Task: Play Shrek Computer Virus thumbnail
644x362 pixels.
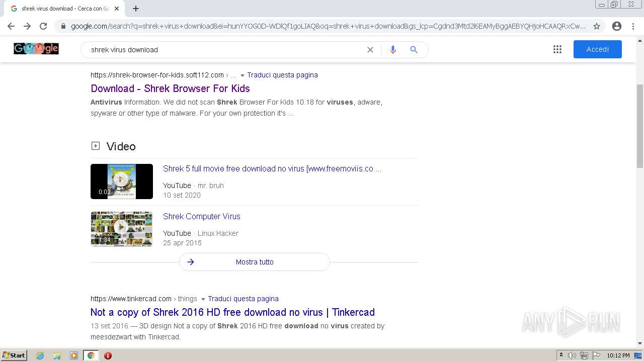Action: point(122,229)
